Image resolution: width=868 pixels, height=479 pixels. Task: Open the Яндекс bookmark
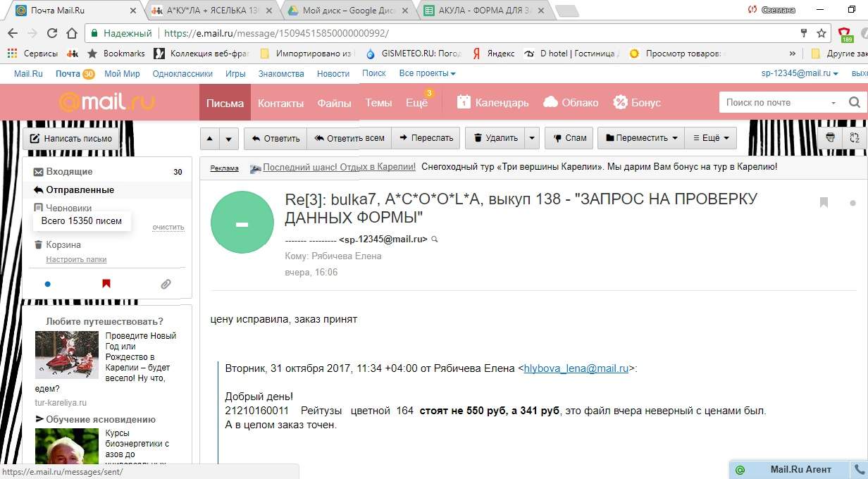click(x=493, y=54)
